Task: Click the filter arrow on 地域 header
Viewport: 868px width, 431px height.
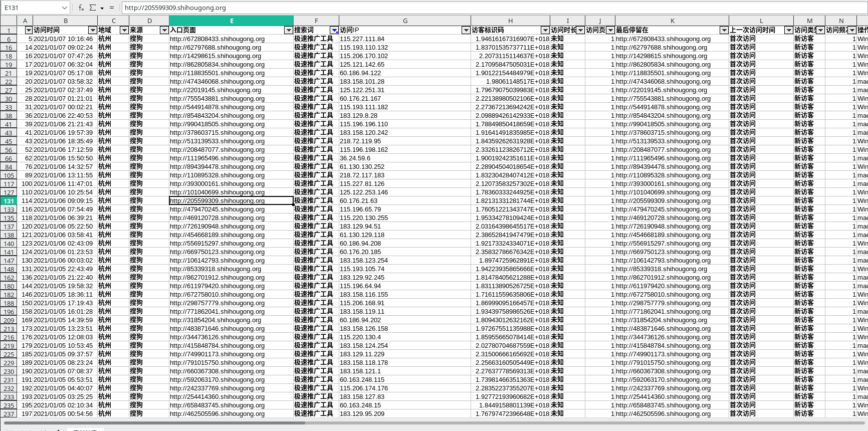Action: tap(124, 30)
